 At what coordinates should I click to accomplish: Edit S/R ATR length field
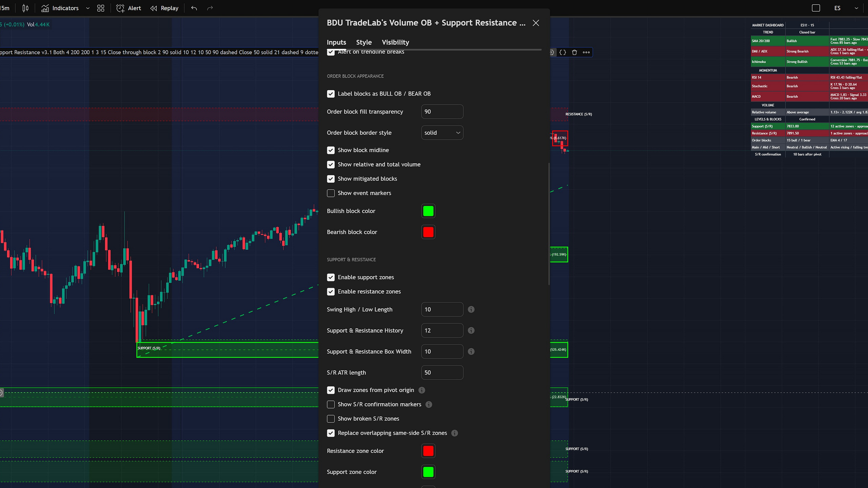(x=442, y=372)
